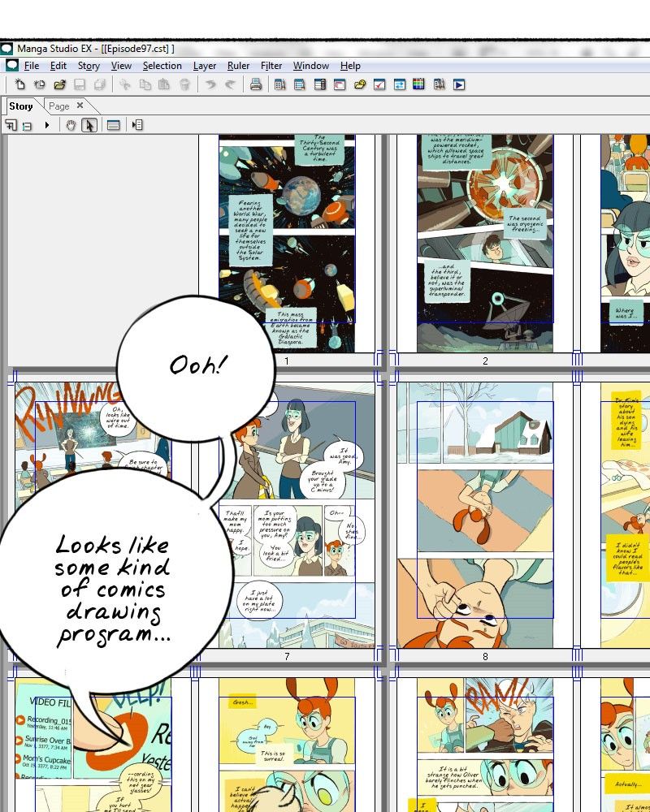The width and height of the screenshot is (650, 812).
Task: Select the Story tab
Action: click(x=21, y=106)
